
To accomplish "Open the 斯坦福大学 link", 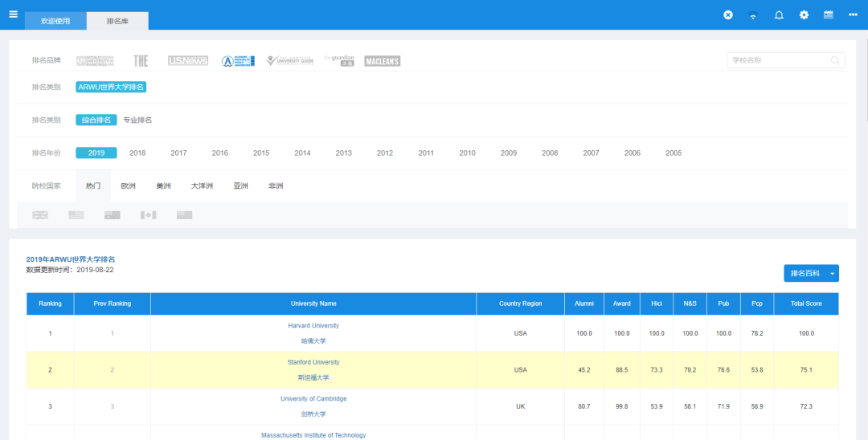I will click(x=313, y=378).
